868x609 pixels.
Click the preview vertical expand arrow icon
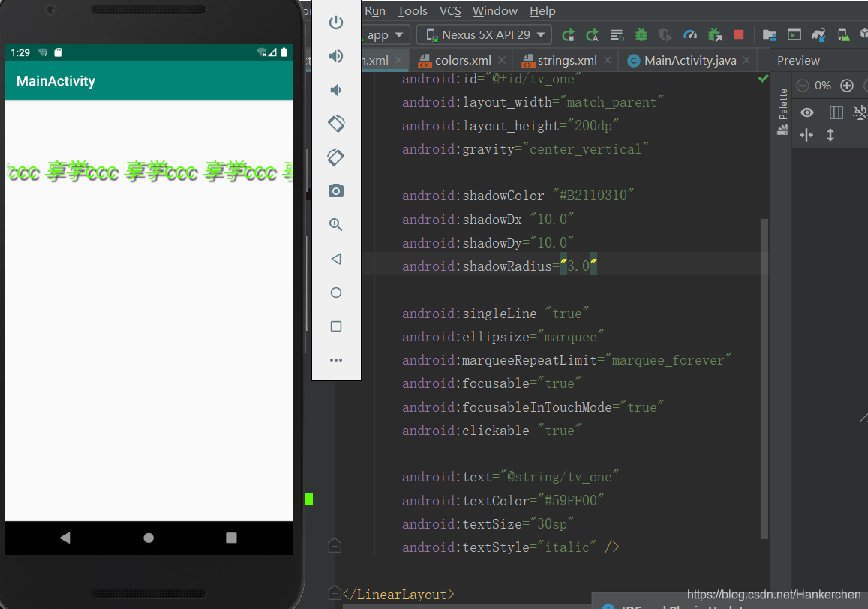[x=830, y=135]
